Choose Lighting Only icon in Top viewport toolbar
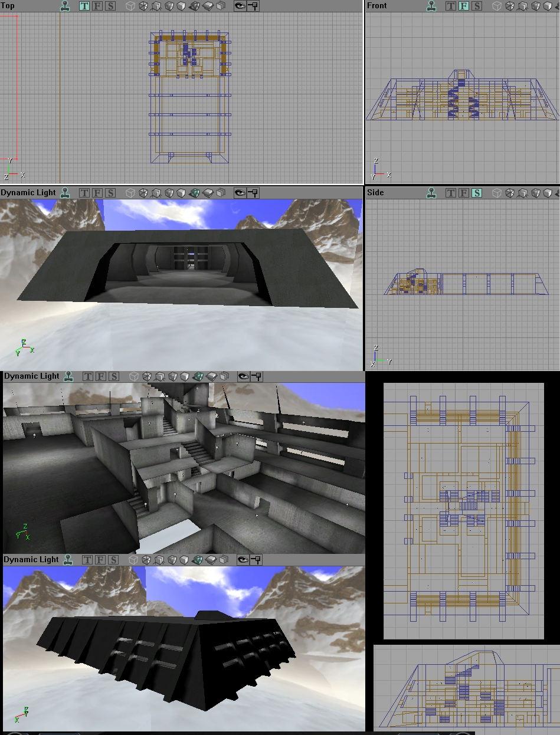 tap(221, 6)
